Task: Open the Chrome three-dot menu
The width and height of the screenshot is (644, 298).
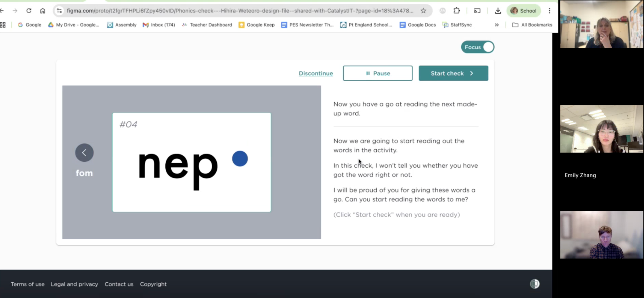Action: click(549, 11)
